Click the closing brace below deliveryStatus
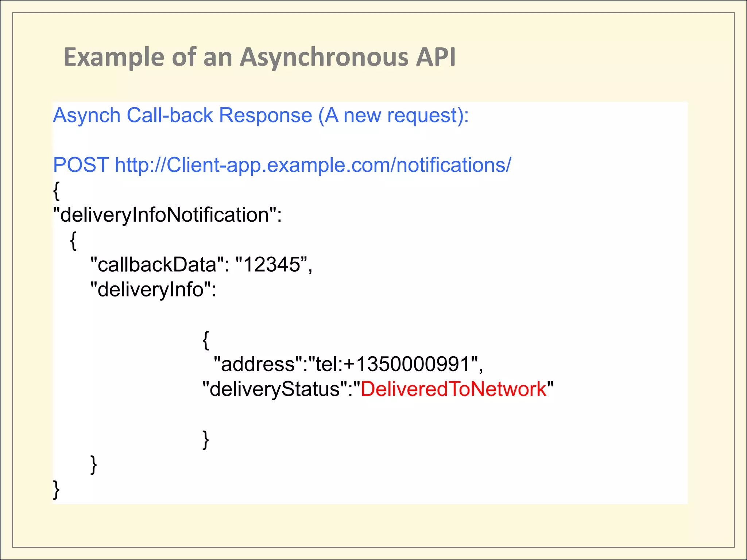 206,440
